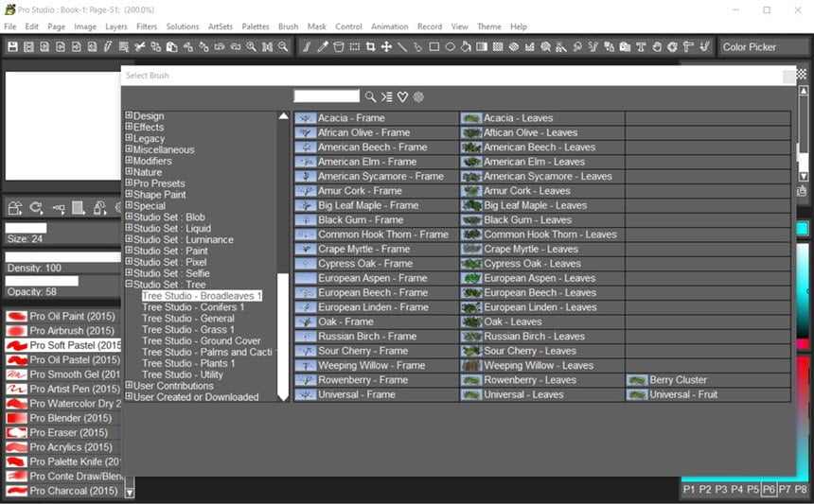
Task: Select the Rectangle shape tool
Action: 434,46
